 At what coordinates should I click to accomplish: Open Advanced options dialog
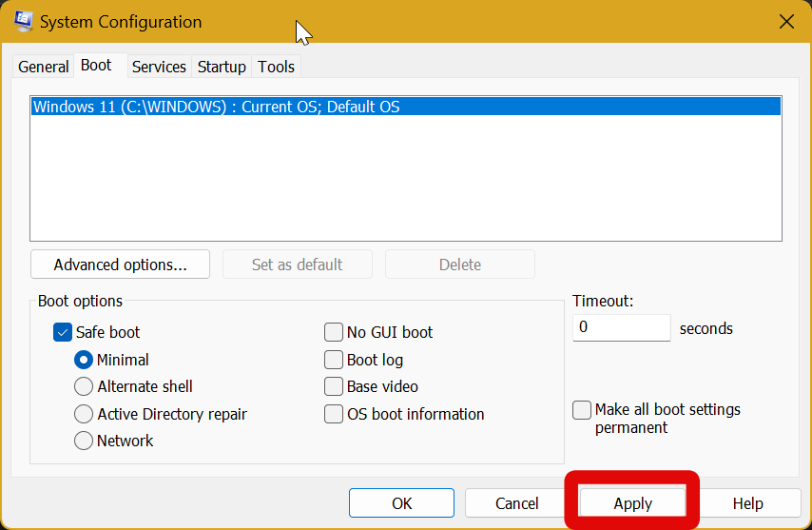coord(120,265)
